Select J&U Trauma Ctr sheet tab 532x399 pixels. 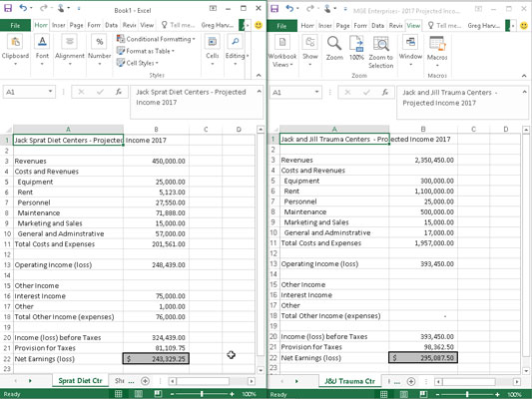click(x=349, y=381)
